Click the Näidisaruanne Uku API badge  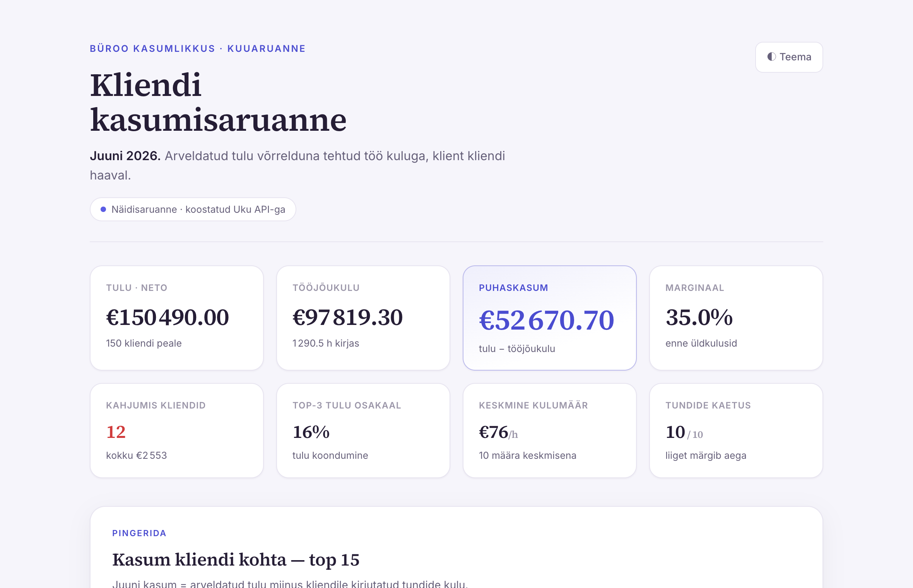point(193,209)
